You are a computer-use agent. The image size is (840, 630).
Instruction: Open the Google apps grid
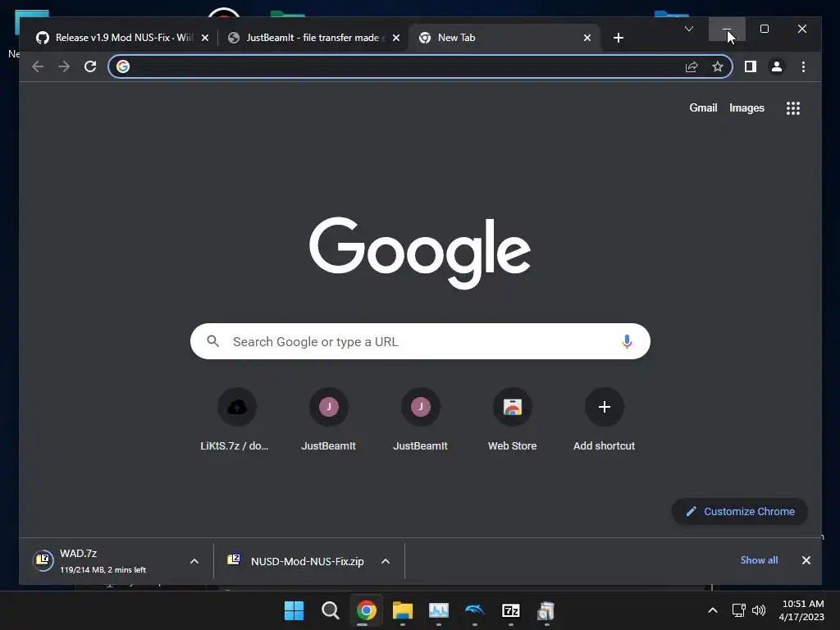(x=793, y=108)
